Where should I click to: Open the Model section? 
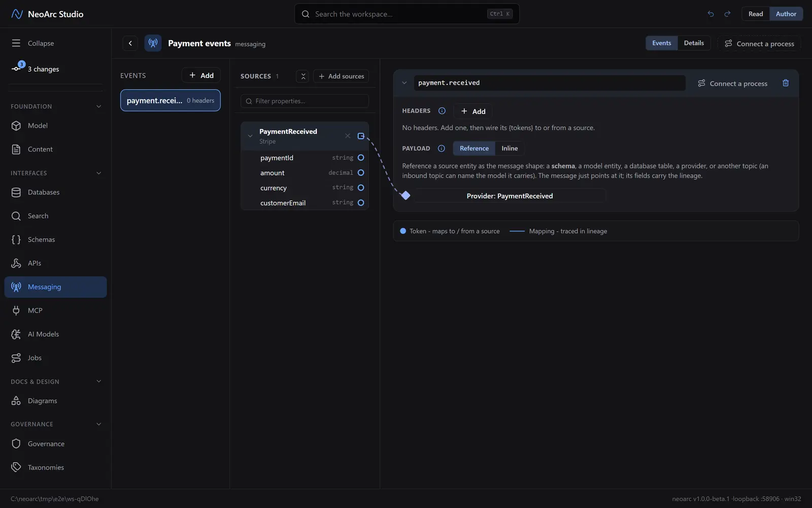tap(55, 125)
